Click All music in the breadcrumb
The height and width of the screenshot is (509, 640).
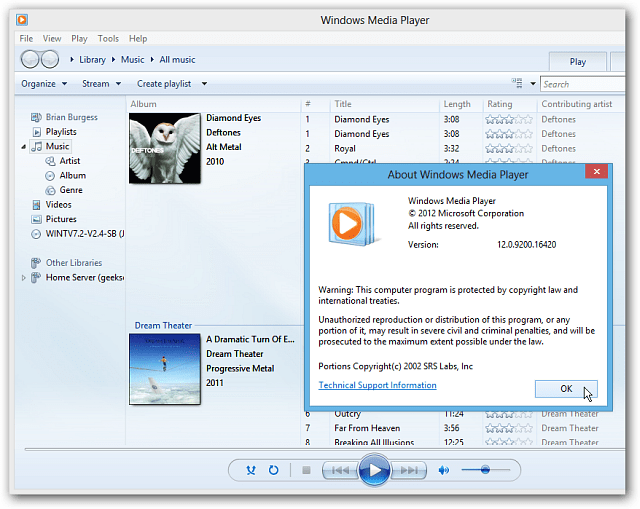coord(177,60)
